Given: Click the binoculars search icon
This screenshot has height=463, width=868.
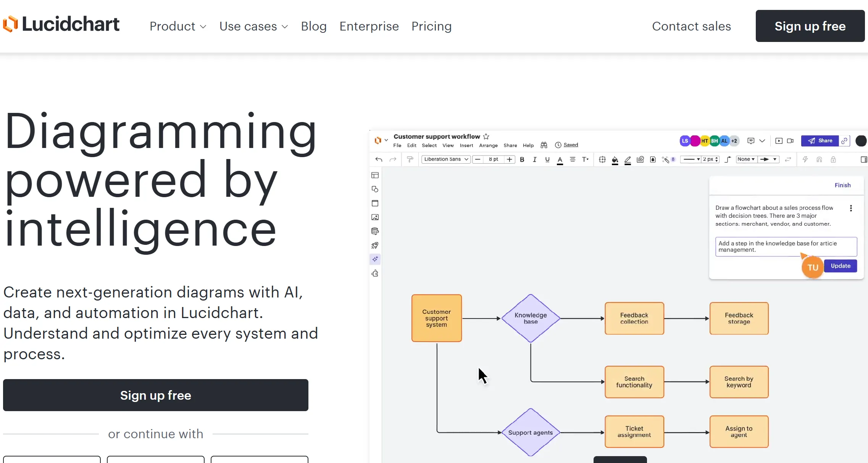Looking at the screenshot, I should coord(544,145).
